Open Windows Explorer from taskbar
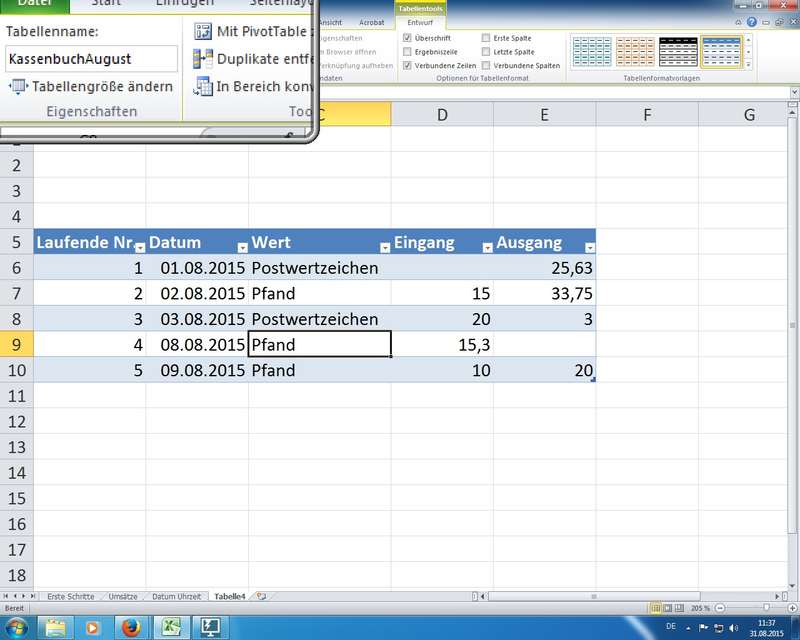This screenshot has width=800, height=640. pyautogui.click(x=55, y=628)
